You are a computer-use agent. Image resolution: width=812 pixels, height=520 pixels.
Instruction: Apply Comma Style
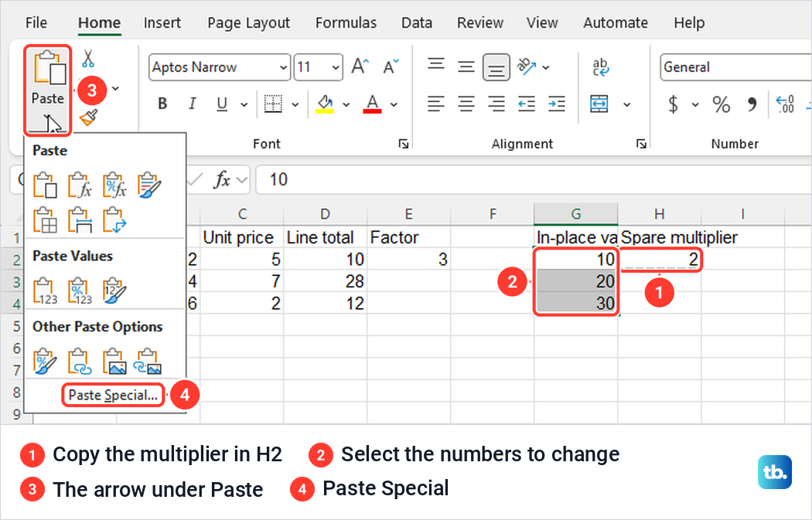pyautogui.click(x=752, y=104)
